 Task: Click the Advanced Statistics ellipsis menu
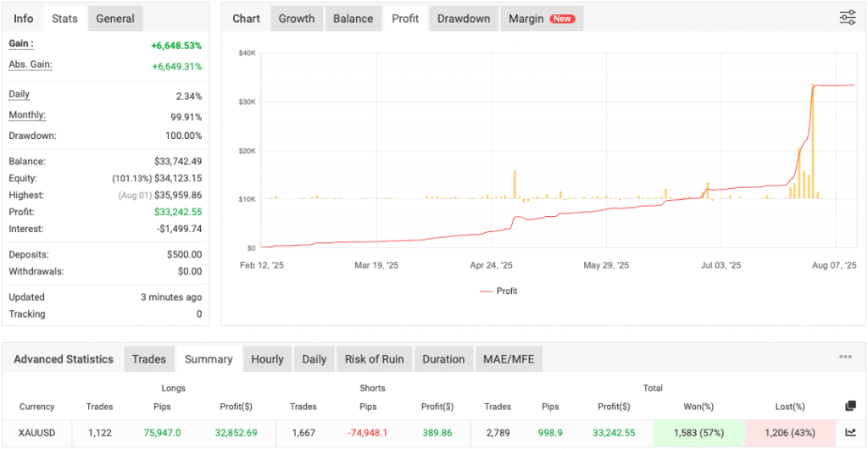(845, 358)
